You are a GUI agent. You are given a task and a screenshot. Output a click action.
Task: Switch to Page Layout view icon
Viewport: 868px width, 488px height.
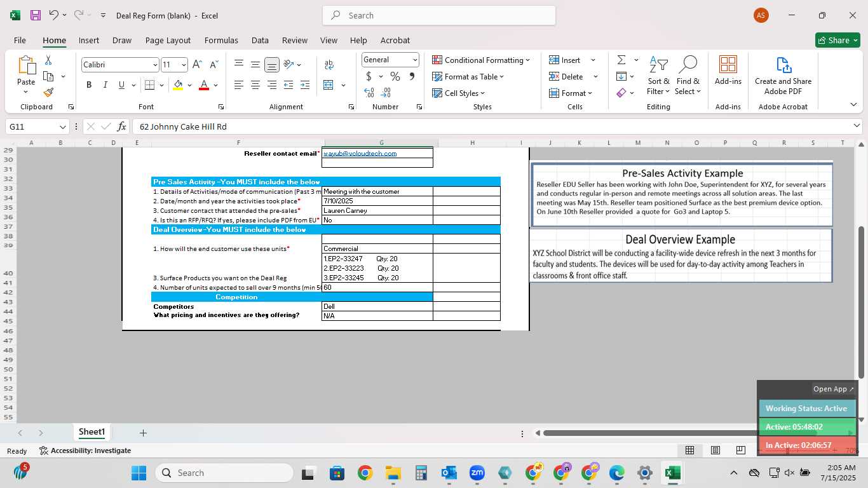click(715, 451)
